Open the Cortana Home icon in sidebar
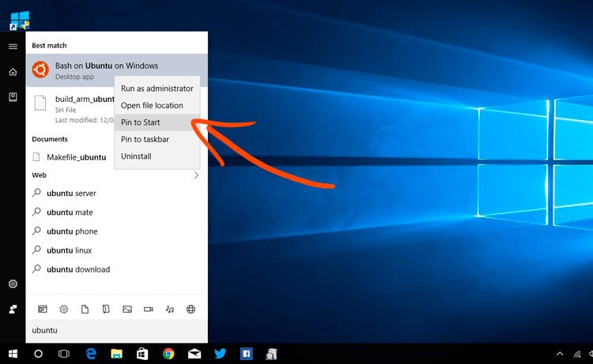Viewport: 593px width, 364px height. click(13, 72)
